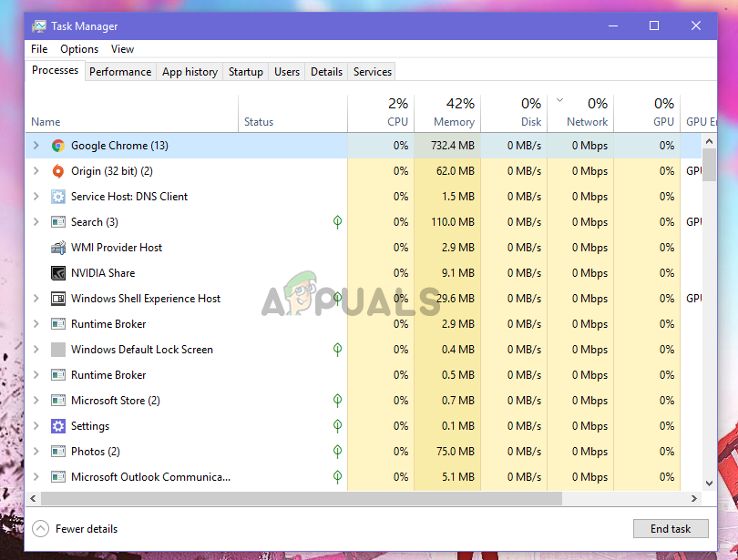Sort processes by Disk column header
The height and width of the screenshot is (560, 738).
coord(514,113)
